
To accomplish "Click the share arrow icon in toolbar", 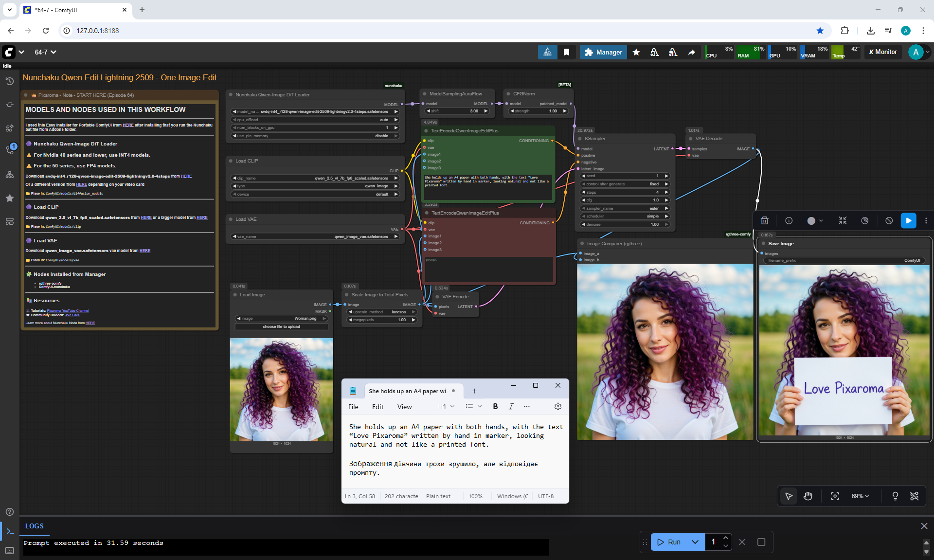I will pos(691,52).
